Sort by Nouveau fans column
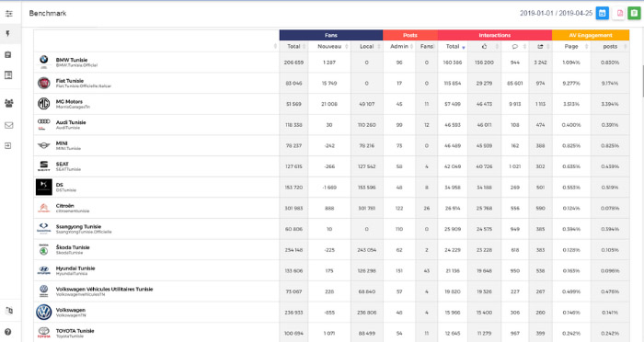Viewport: 644px width, 342px height. point(329,46)
